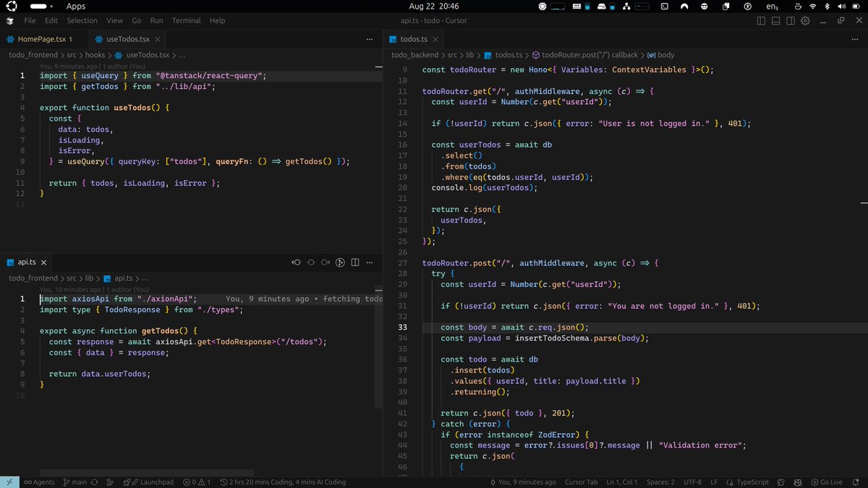Start Go Live server
This screenshot has height=488, width=868.
(x=826, y=482)
